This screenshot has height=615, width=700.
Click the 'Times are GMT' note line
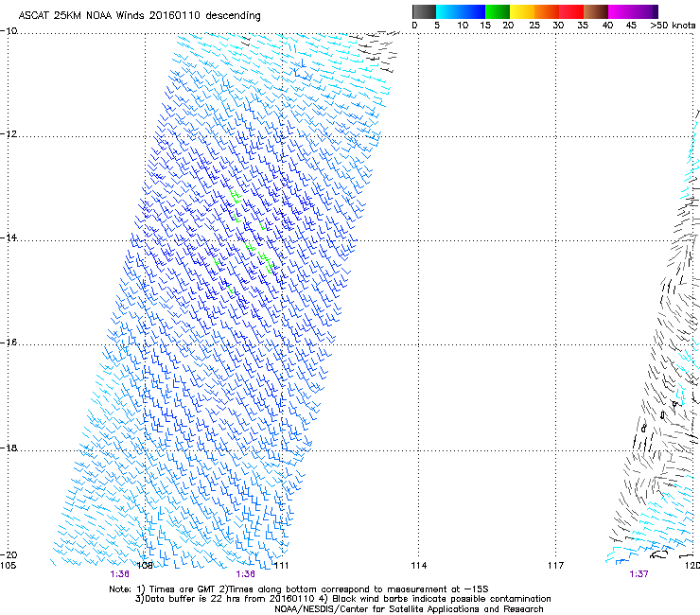tap(298, 589)
